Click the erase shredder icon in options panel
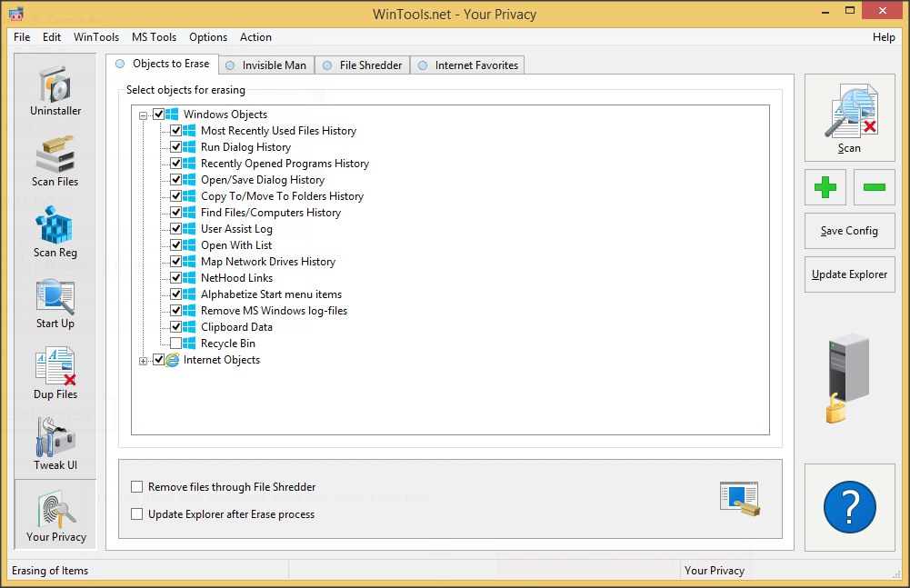Viewport: 910px width, 588px height. click(x=739, y=499)
